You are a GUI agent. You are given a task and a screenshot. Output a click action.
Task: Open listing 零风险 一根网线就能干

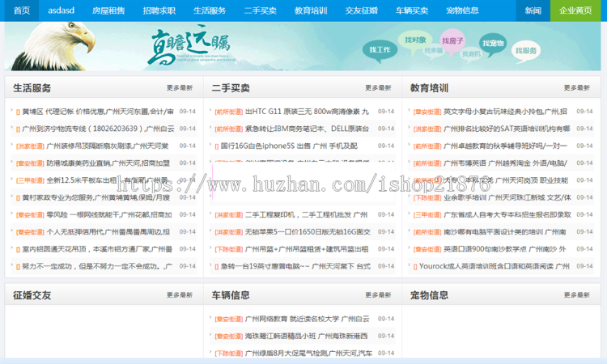pos(109,214)
